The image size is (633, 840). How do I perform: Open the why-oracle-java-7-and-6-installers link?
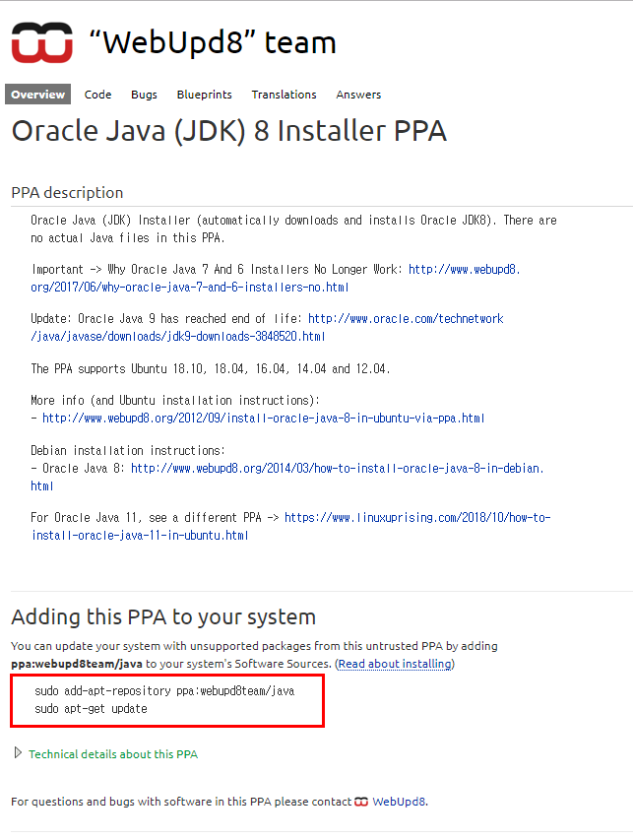click(x=276, y=278)
